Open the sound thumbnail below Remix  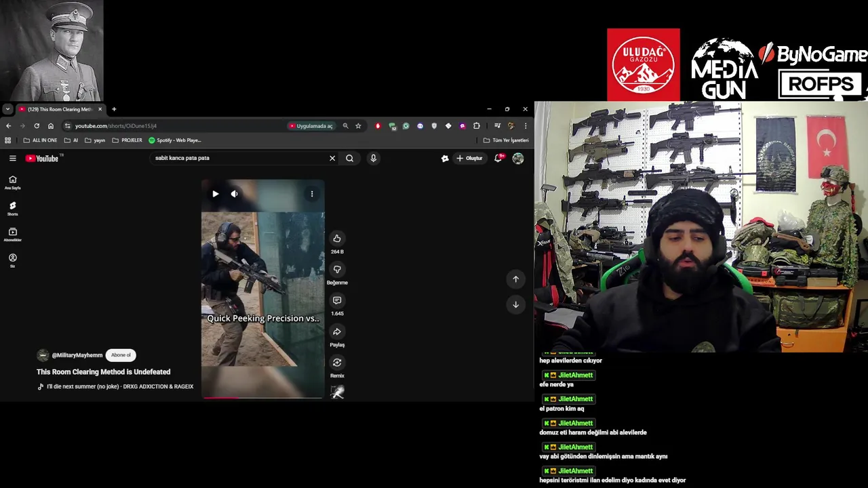[337, 392]
